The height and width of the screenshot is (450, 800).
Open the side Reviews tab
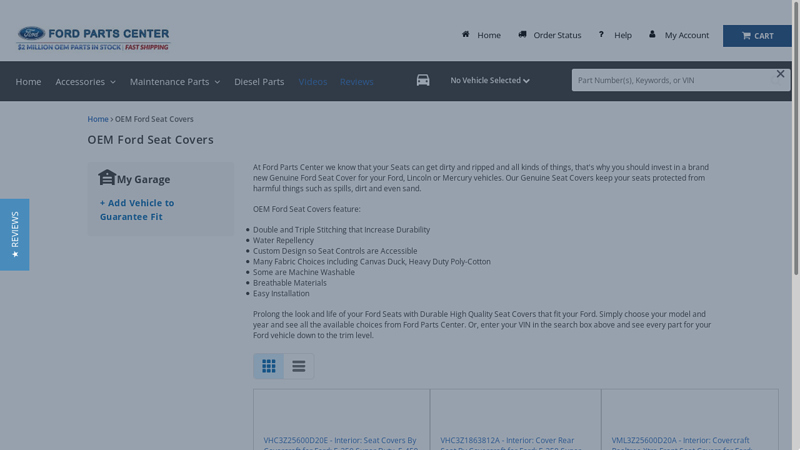[14, 234]
